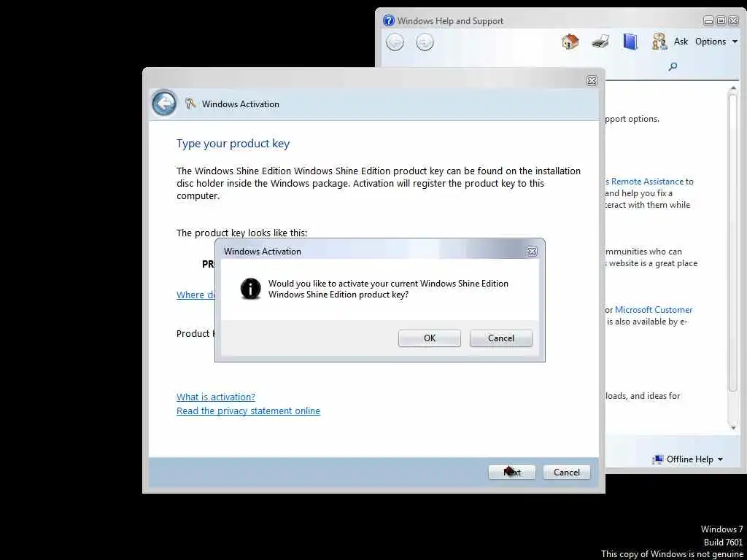This screenshot has width=747, height=560.
Task: Close the small Windows Activation message box
Action: click(x=532, y=252)
